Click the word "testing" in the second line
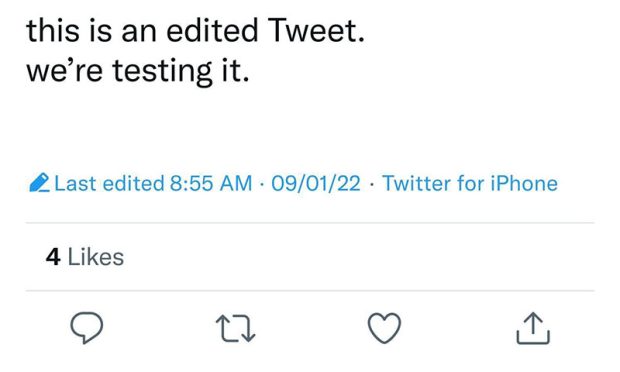This screenshot has width=620, height=372. 163,71
